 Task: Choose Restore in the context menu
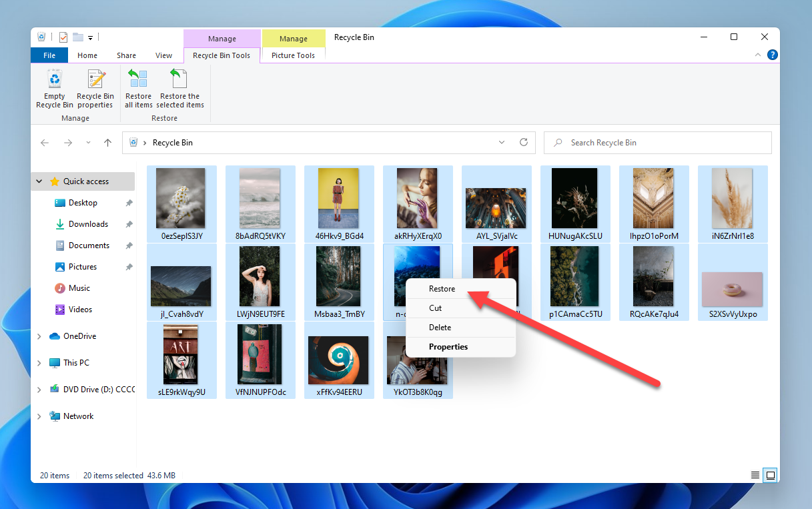[442, 289]
